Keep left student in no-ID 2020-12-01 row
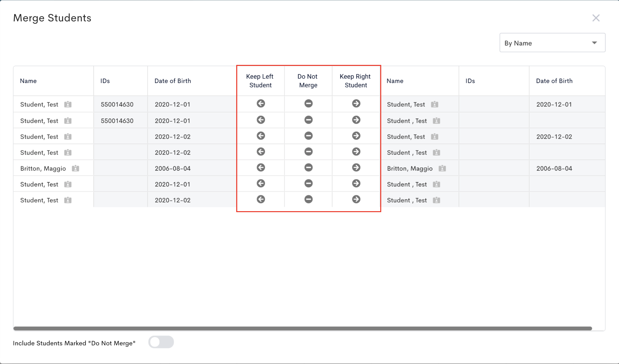The image size is (619, 364). pyautogui.click(x=261, y=184)
